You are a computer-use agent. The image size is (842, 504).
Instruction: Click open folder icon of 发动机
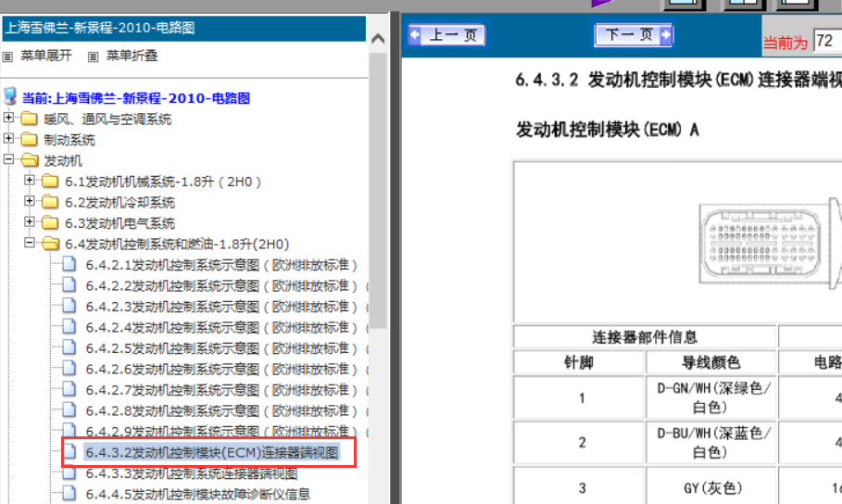tap(30, 160)
